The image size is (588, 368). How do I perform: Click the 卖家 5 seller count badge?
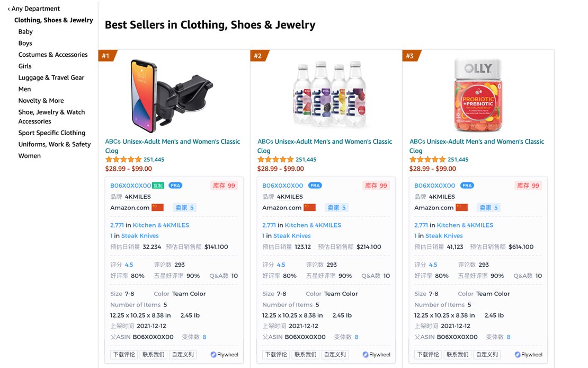point(184,207)
